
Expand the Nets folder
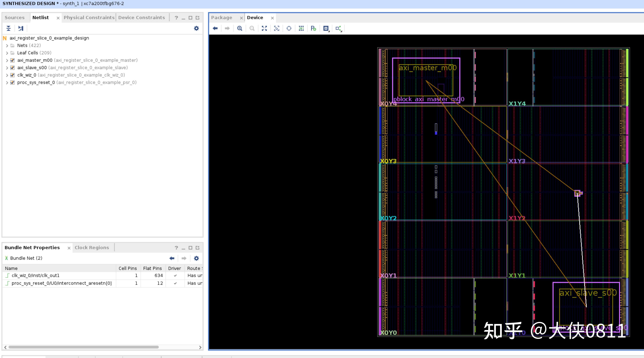pos(7,46)
